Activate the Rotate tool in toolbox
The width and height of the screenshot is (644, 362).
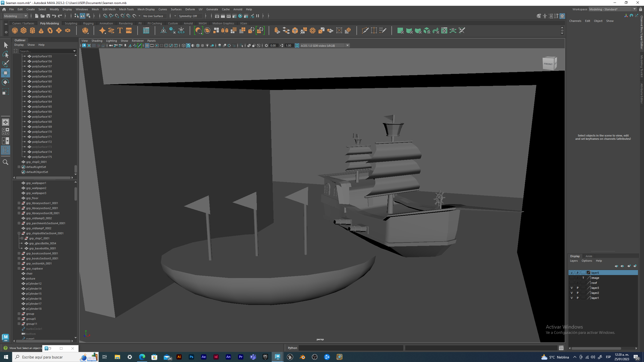pyautogui.click(x=6, y=82)
